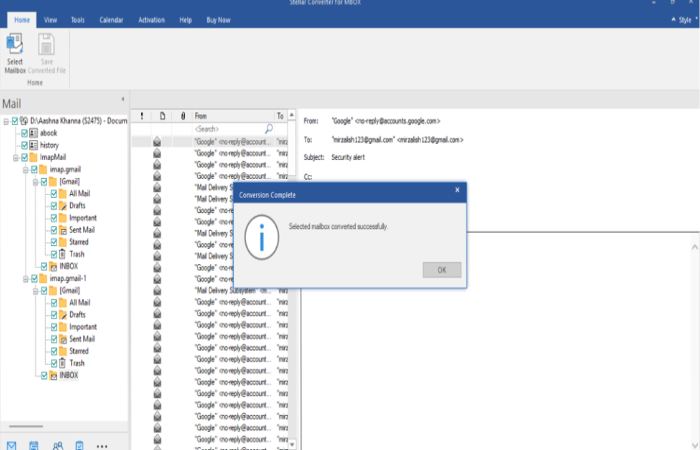The image size is (700, 450).
Task: Click the Save Converted File icon
Action: pyautogui.click(x=46, y=45)
